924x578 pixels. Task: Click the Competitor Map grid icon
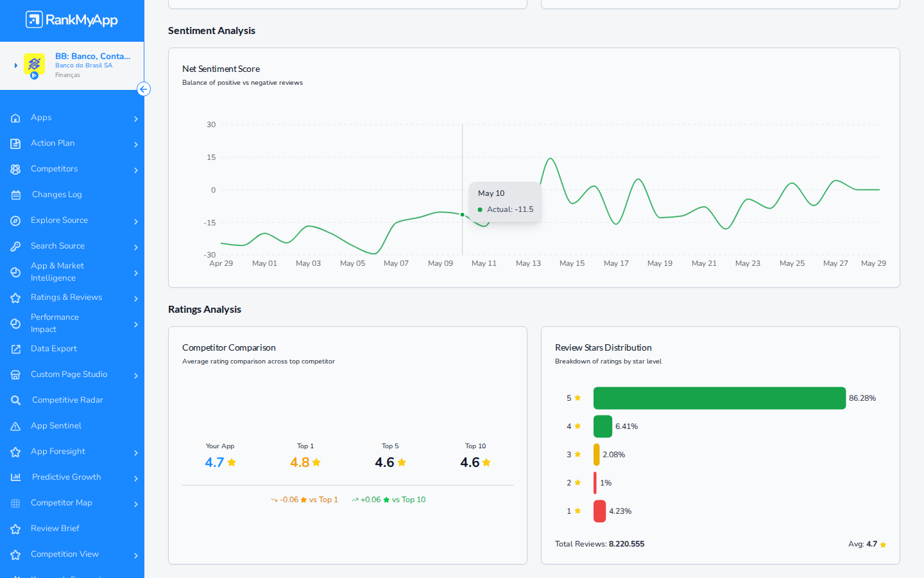[x=15, y=504]
